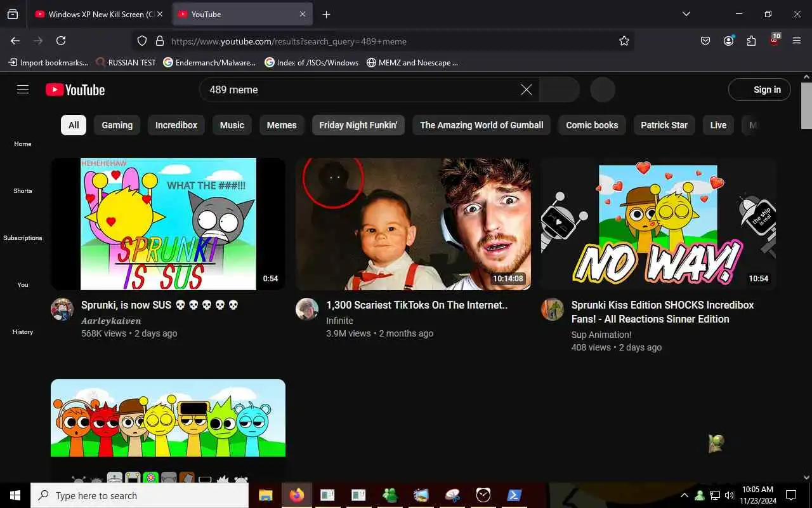Clear the YouTube search box text
The image size is (812, 508).
527,90
